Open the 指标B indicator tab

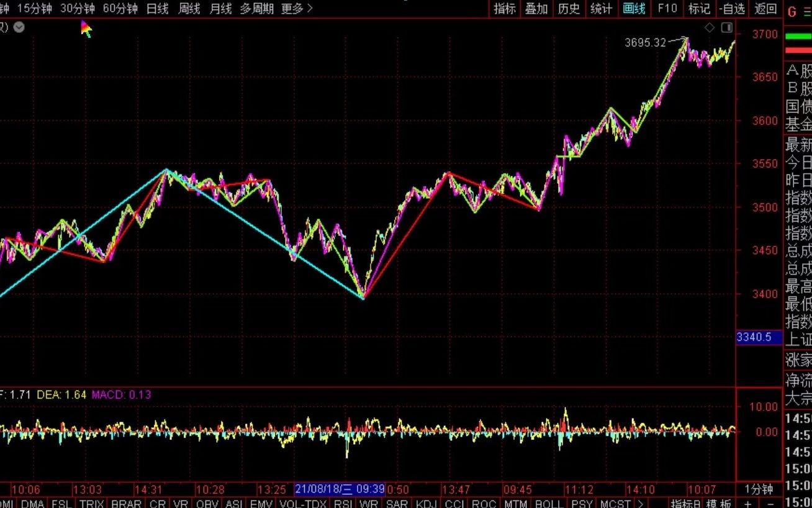686,504
